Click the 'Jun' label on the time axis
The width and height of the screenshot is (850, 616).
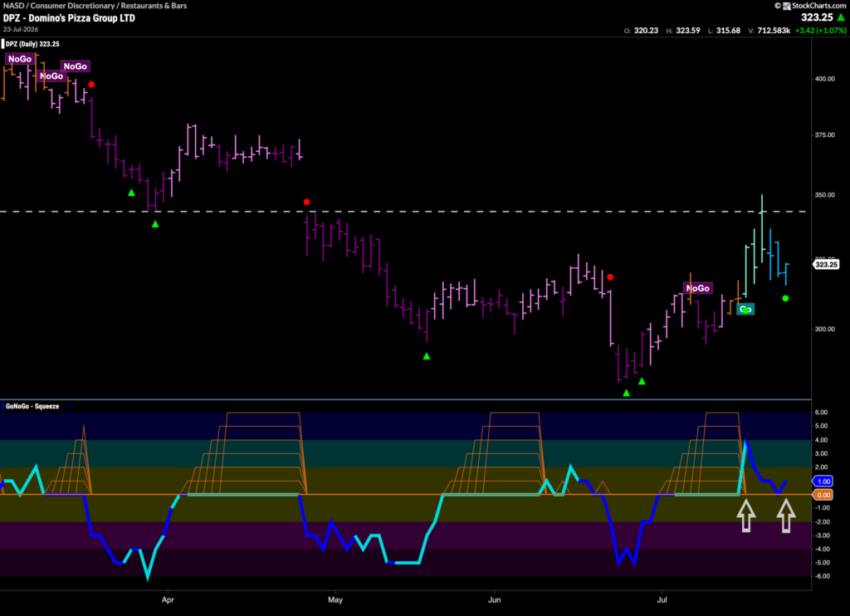pos(495,599)
